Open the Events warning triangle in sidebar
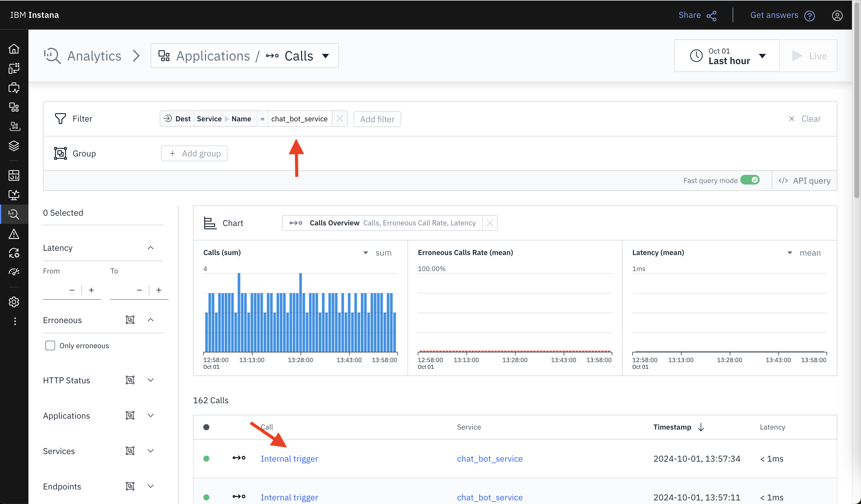This screenshot has height=504, width=861. [x=14, y=234]
